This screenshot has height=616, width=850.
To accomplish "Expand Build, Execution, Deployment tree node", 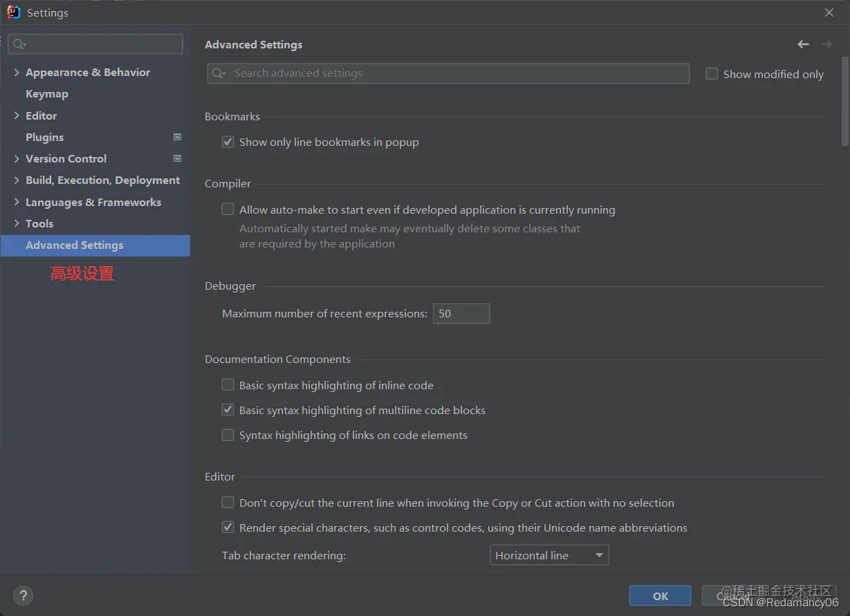I will pos(17,180).
